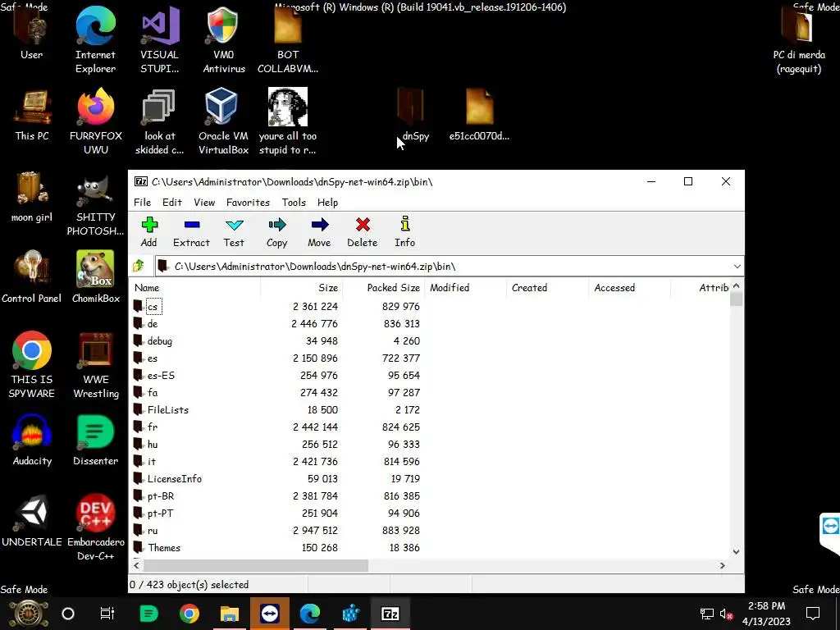Viewport: 840px width, 630px height.
Task: Open the Windows Start button
Action: pyautogui.click(x=29, y=614)
